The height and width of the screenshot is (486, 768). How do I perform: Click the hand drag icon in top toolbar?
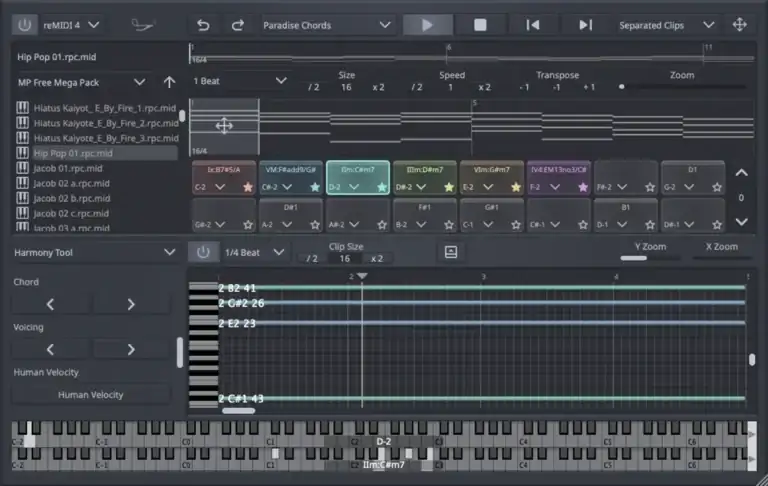point(143,25)
